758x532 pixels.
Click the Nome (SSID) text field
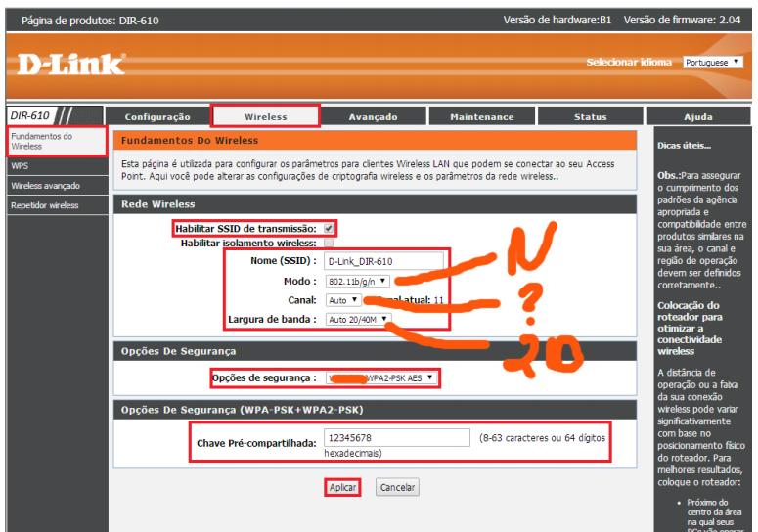(x=383, y=261)
